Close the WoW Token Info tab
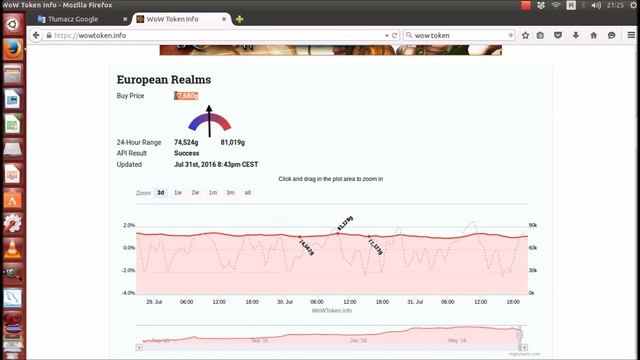This screenshot has width=640, height=360. pyautogui.click(x=224, y=19)
